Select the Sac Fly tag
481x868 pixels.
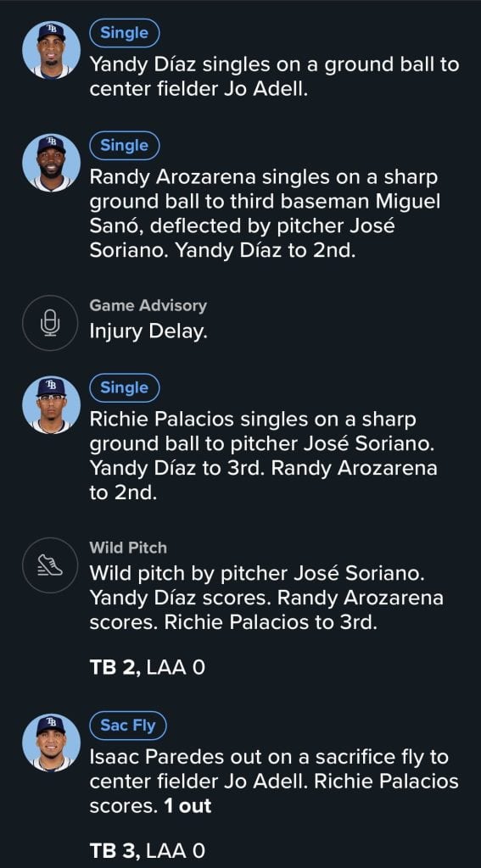[128, 726]
